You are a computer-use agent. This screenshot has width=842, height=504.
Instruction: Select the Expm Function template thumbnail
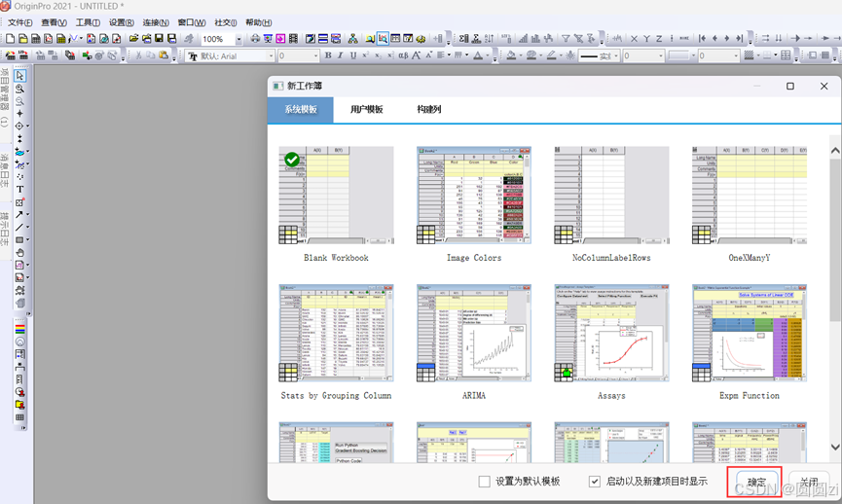(750, 334)
